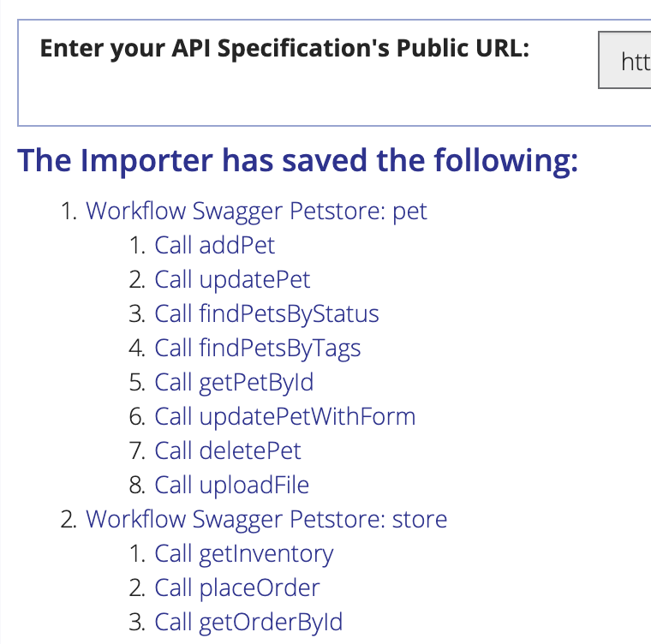651x644 pixels.
Task: Click the 'The Importer has saved the following' heading
Action: 297,161
